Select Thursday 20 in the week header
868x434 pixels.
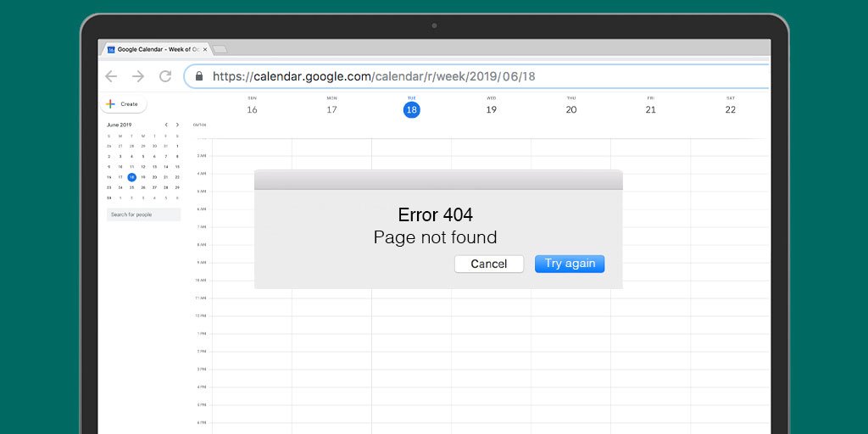[570, 109]
